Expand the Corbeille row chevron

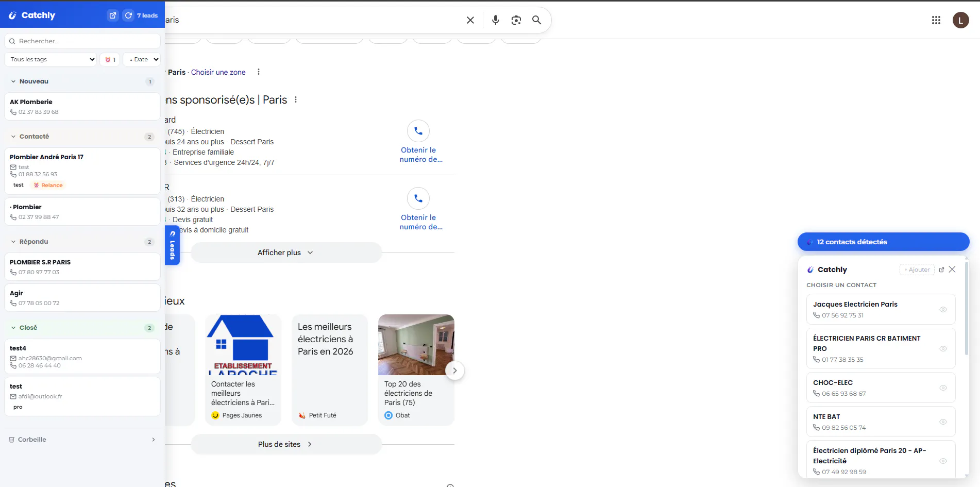(154, 440)
